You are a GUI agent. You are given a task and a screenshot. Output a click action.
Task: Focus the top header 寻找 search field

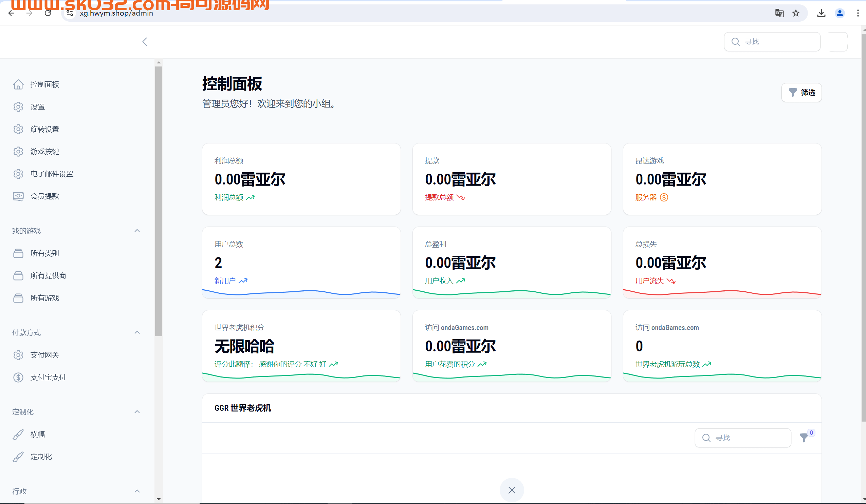[772, 41]
